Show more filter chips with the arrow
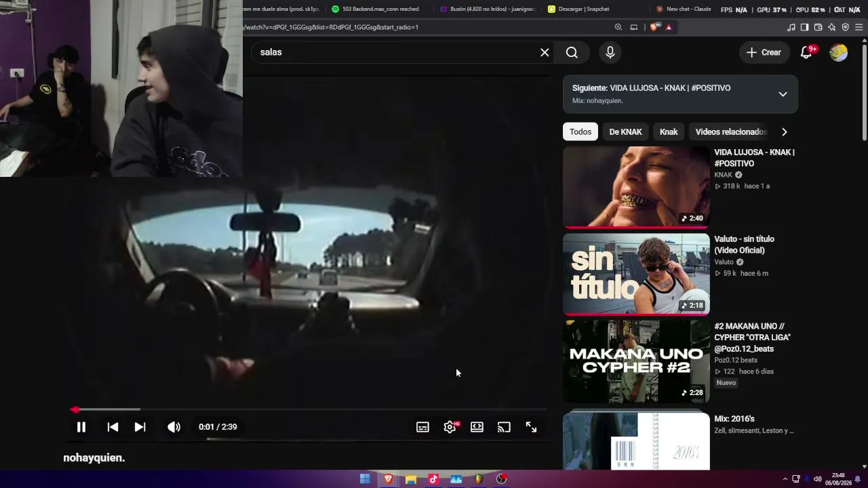868x488 pixels. tap(785, 131)
